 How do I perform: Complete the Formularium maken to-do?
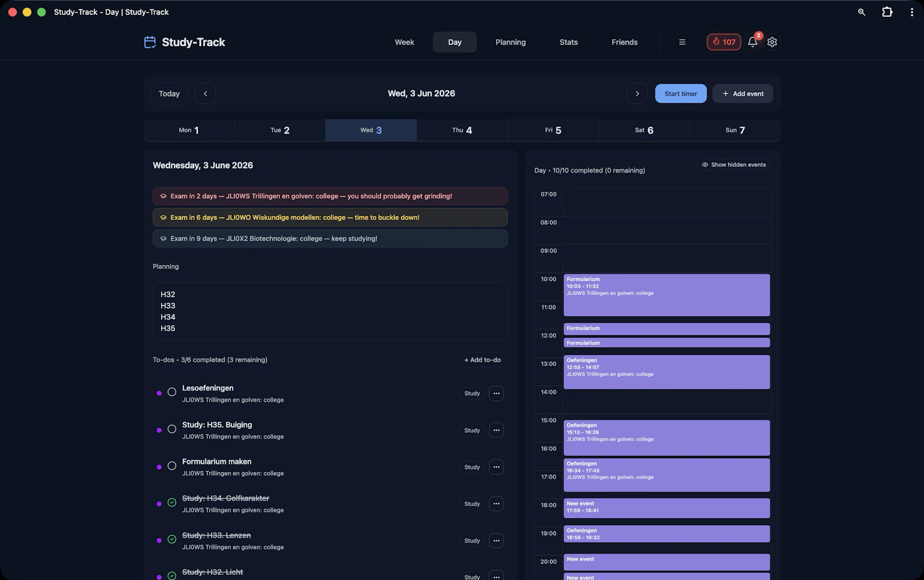point(172,466)
